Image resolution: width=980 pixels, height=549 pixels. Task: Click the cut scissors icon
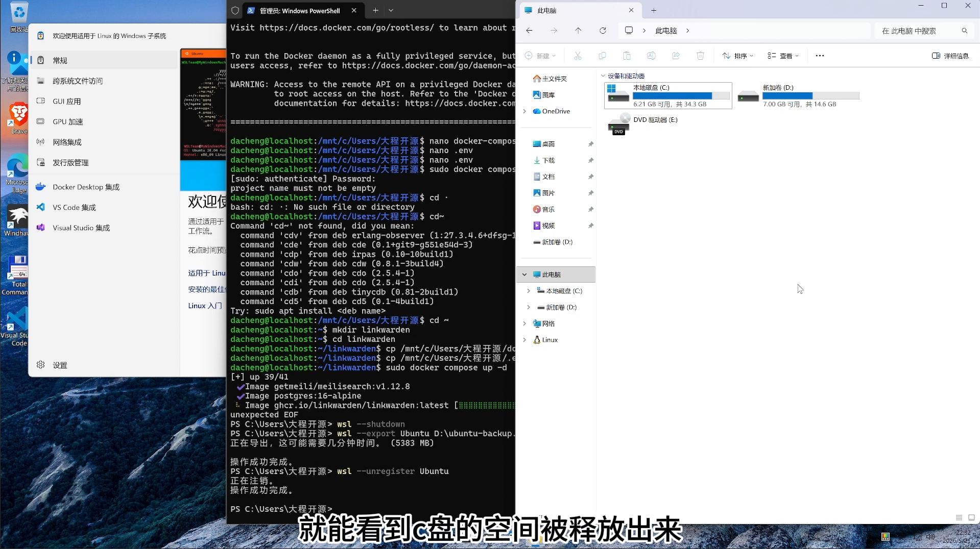coord(578,56)
